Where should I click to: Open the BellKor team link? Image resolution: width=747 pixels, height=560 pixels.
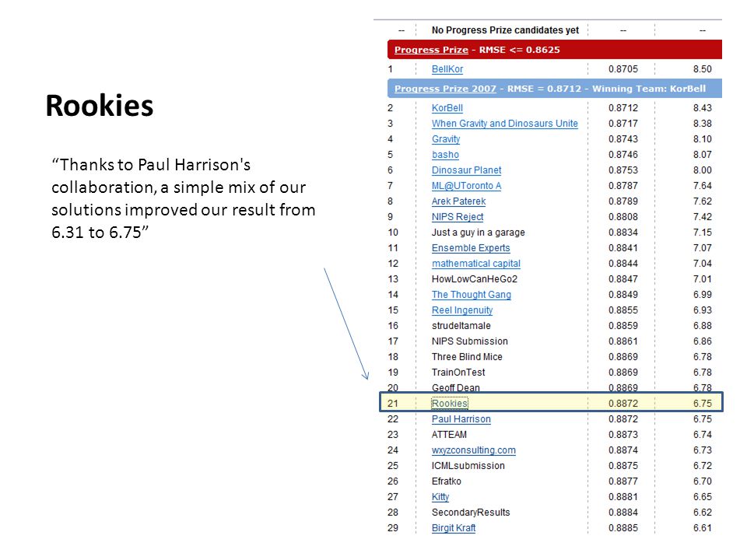click(447, 69)
